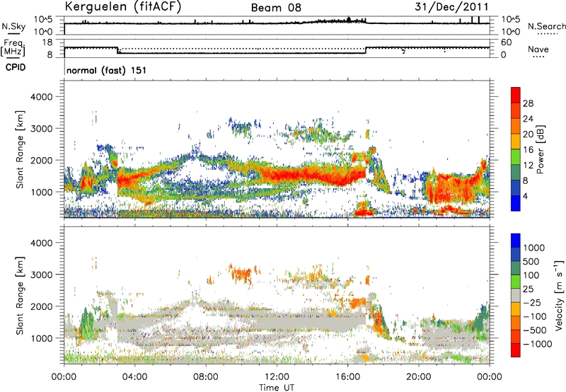The image size is (566, 392).
Task: Click the 'Time UT' axis label
Action: 277,388
